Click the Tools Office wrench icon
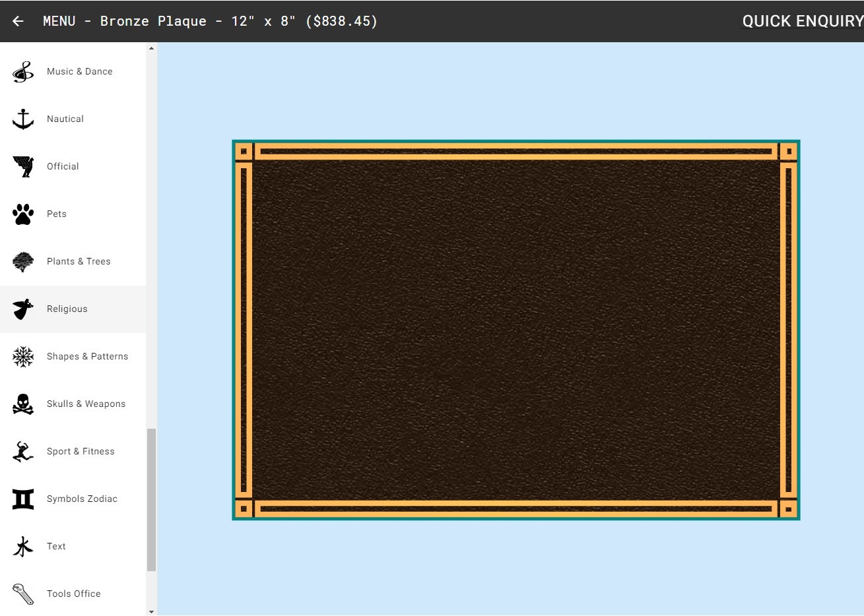Image resolution: width=864 pixels, height=616 pixels. (23, 594)
